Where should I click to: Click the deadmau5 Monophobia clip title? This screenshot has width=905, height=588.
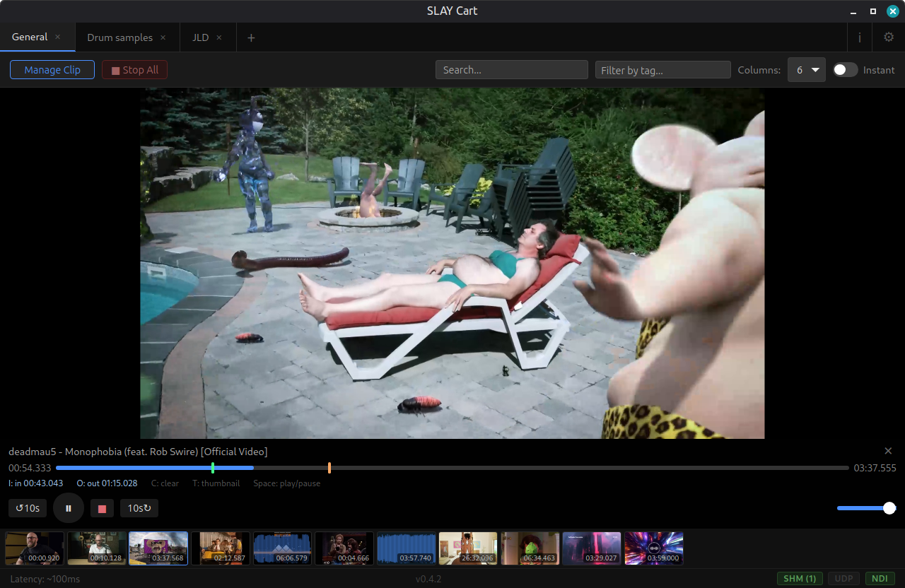point(138,451)
